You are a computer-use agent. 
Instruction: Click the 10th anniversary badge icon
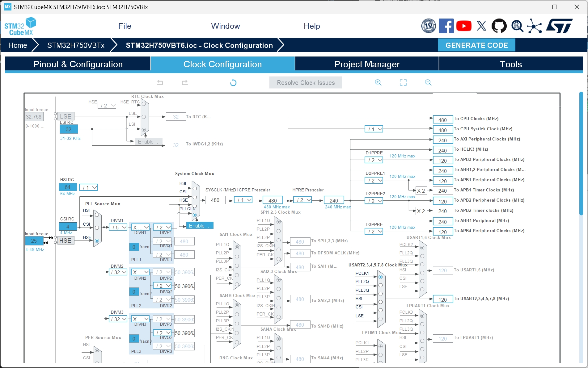pos(429,26)
